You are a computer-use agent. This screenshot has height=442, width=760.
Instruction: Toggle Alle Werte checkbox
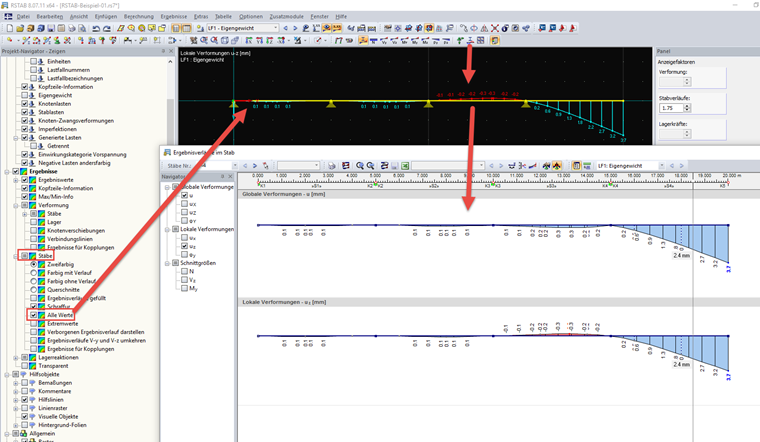(x=33, y=315)
